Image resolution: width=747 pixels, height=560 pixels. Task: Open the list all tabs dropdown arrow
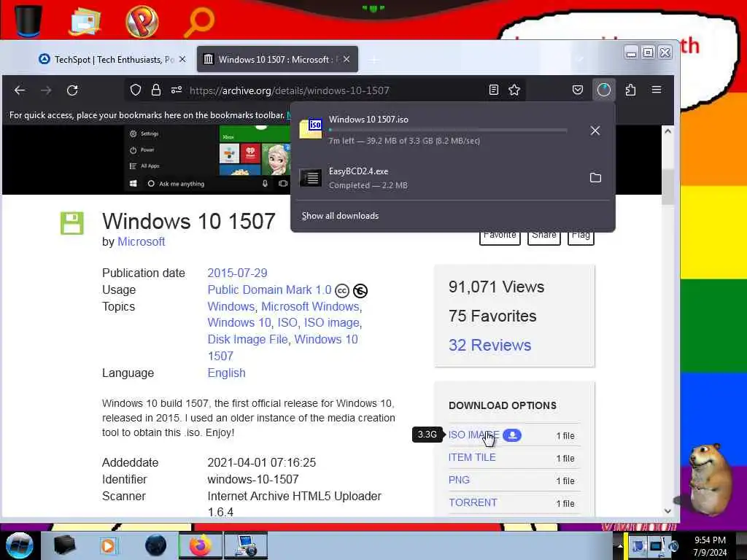(x=580, y=60)
